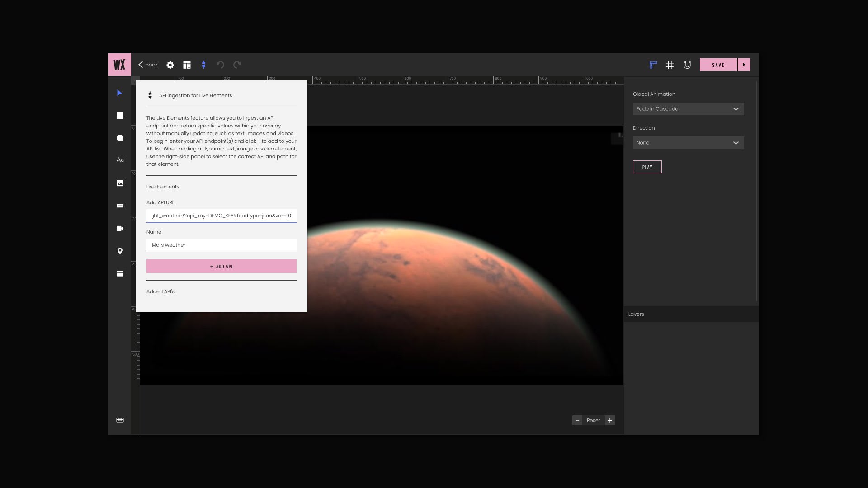Image resolution: width=868 pixels, height=488 pixels.
Task: Click the Global Animation label
Action: pos(654,94)
